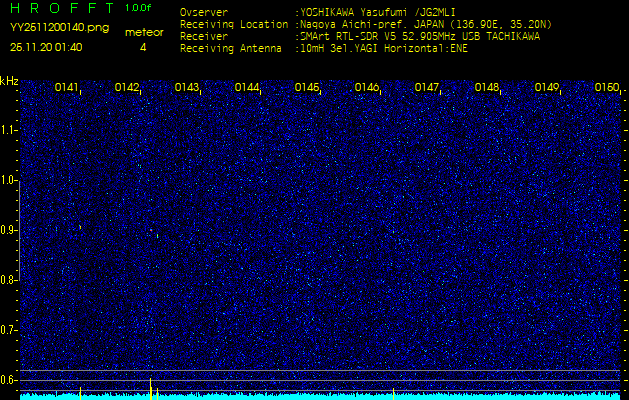The height and width of the screenshot is (400, 629).
Task: Click time marker 0147
Action: (x=426, y=87)
